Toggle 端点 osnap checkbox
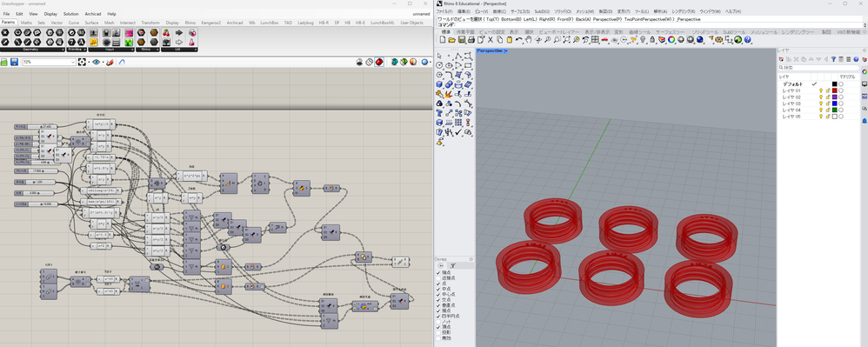Screen dimensions: 868x347 point(438,273)
